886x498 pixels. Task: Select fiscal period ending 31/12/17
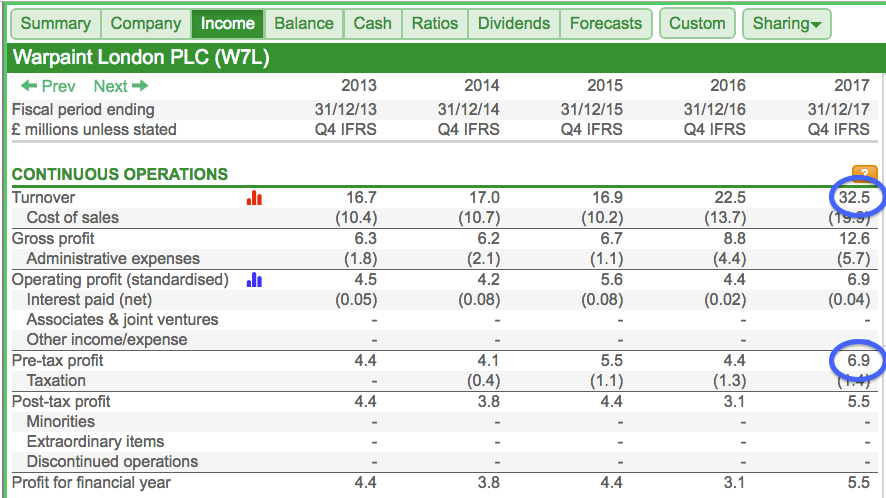(x=839, y=109)
